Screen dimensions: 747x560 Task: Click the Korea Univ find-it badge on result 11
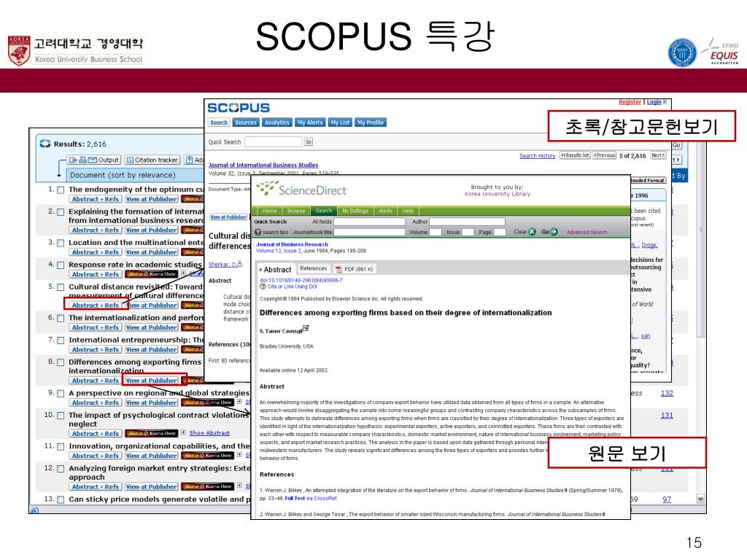(208, 456)
